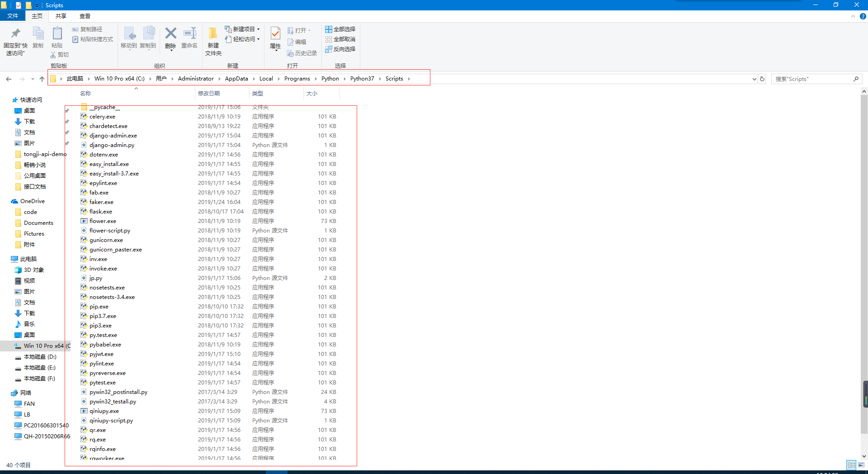Open Quick access in the sidebar
The width and height of the screenshot is (868, 474).
pyautogui.click(x=31, y=100)
